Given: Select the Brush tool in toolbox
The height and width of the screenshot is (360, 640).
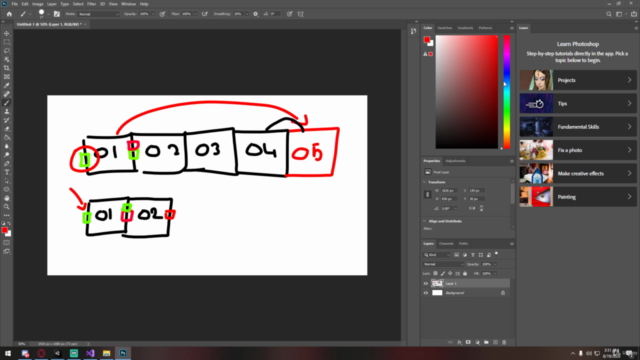Looking at the screenshot, I should pos(7,103).
